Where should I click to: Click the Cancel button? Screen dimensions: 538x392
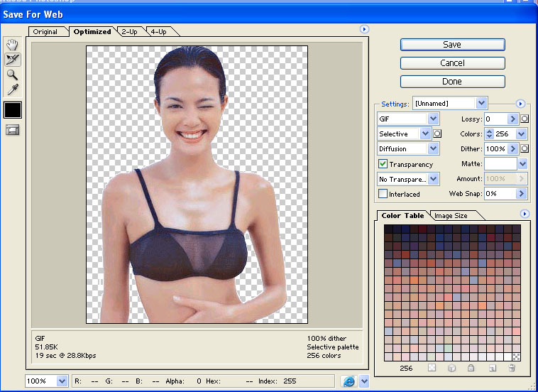point(452,63)
